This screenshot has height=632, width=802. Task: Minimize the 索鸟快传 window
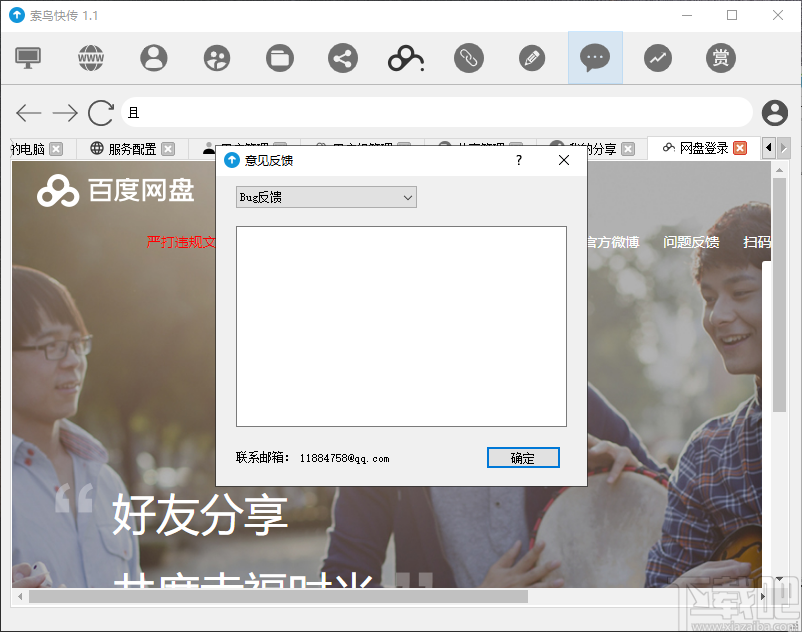click(687, 15)
